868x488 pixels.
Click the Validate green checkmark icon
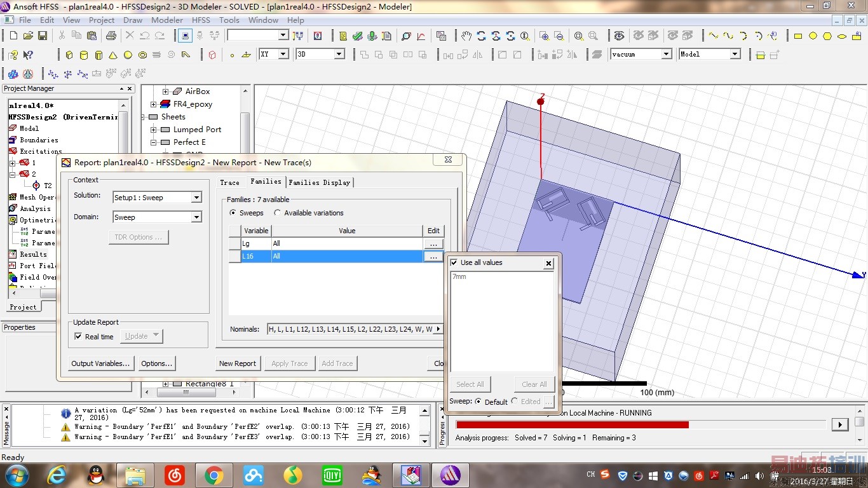coord(358,36)
